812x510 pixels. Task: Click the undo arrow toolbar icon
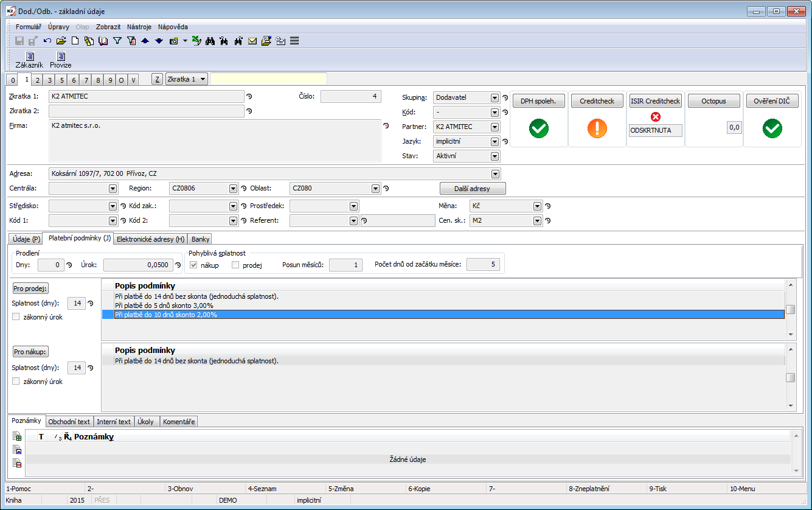click(x=47, y=41)
